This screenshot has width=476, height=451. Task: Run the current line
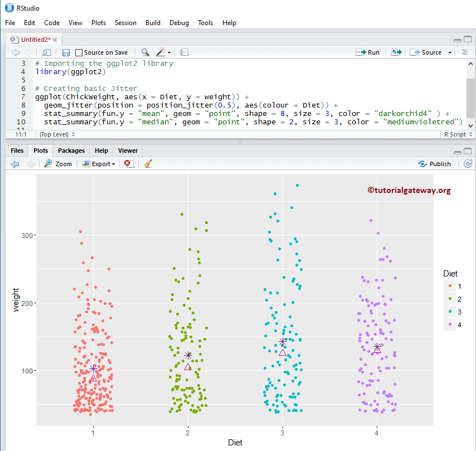pos(367,52)
